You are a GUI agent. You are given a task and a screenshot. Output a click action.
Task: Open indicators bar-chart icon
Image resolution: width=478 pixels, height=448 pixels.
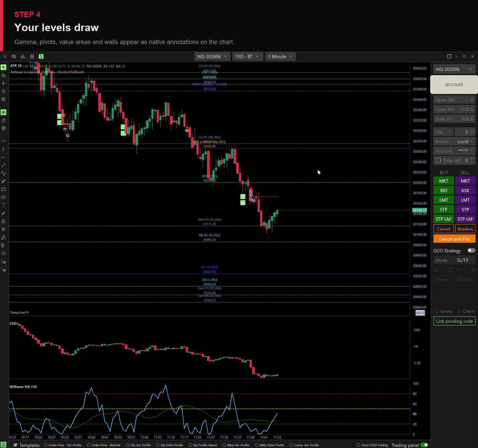coord(23,56)
